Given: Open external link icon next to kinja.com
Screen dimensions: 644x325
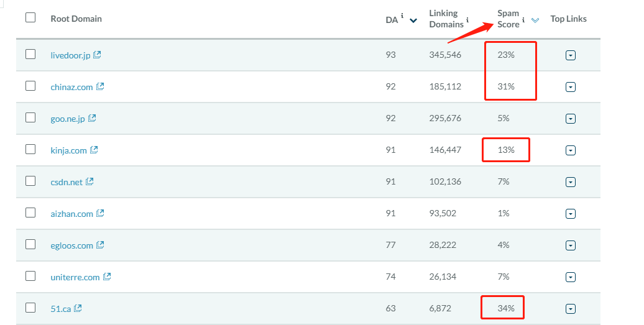Looking at the screenshot, I should tap(94, 150).
